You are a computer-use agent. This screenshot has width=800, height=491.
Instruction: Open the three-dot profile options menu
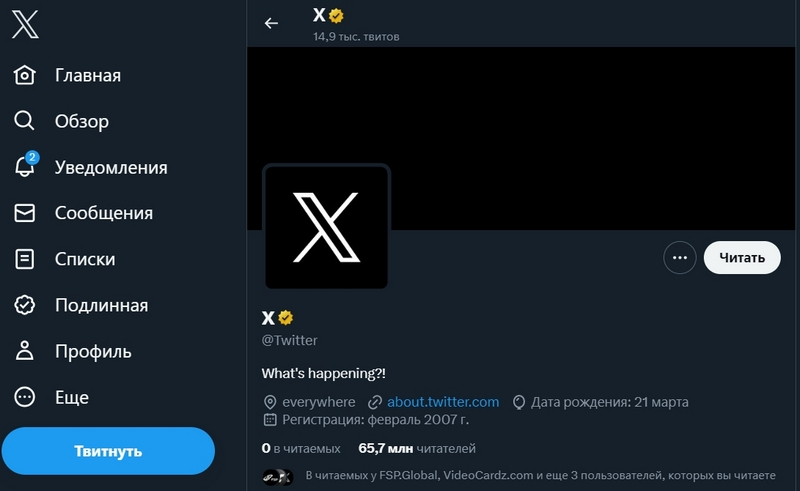680,257
